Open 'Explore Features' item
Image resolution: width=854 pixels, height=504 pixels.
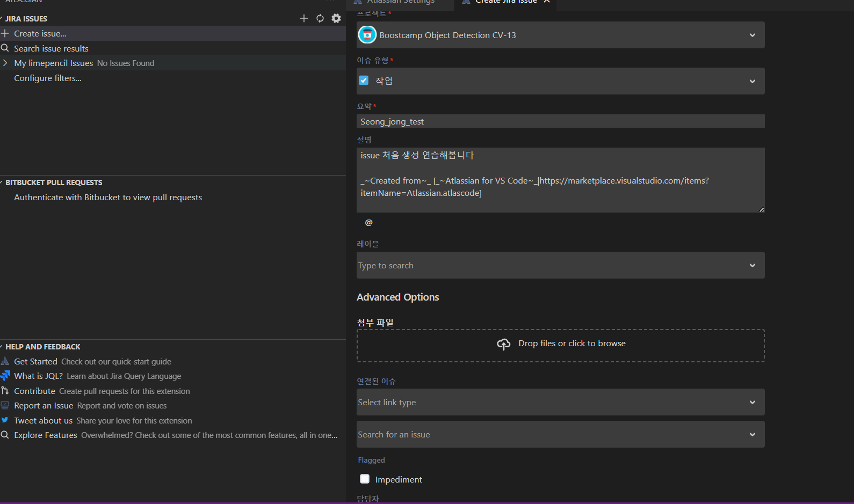coord(173,435)
